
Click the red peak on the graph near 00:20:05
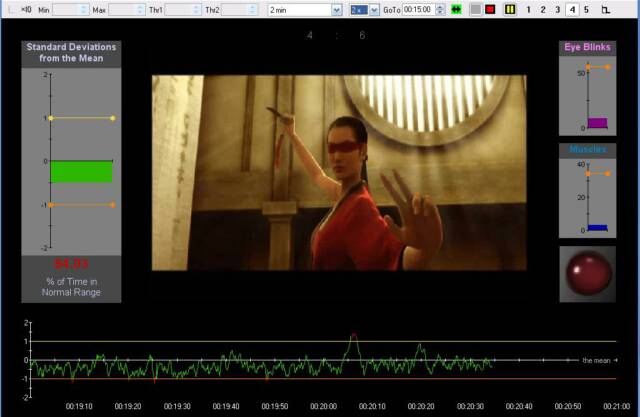coord(353,335)
